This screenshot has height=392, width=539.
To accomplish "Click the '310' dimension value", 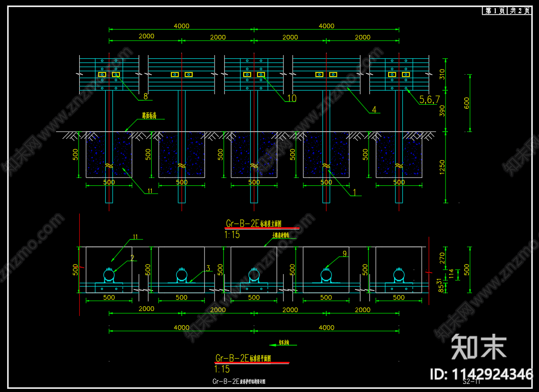I will (x=442, y=74).
